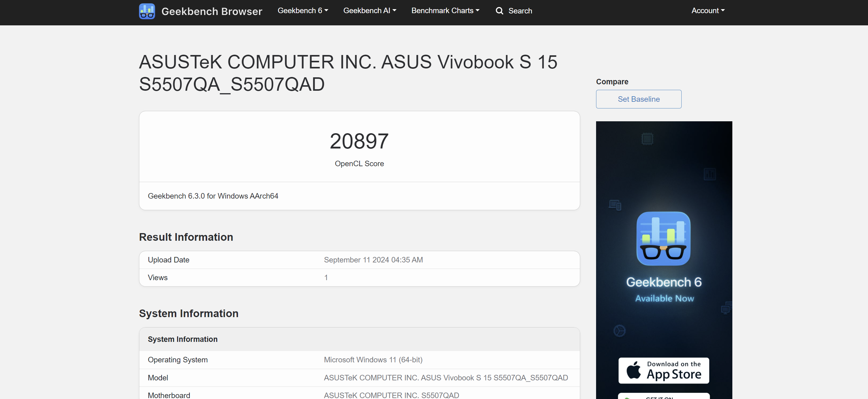This screenshot has height=399, width=868.
Task: Click the Apple logo on App Store badge
Action: tap(633, 370)
